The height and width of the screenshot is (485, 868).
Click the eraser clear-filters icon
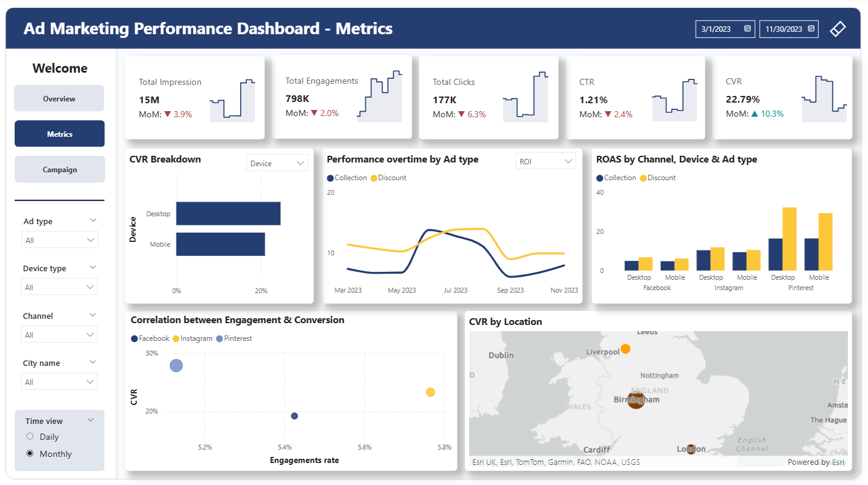click(x=837, y=29)
